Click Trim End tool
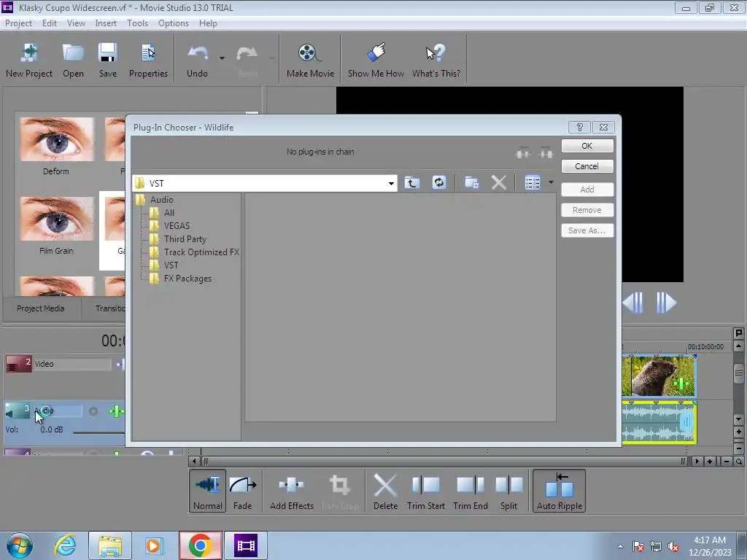Image resolution: width=747 pixels, height=560 pixels. coord(471,491)
